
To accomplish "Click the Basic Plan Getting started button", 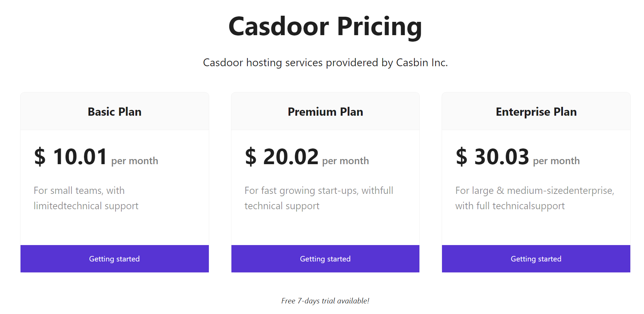I will pyautogui.click(x=114, y=259).
